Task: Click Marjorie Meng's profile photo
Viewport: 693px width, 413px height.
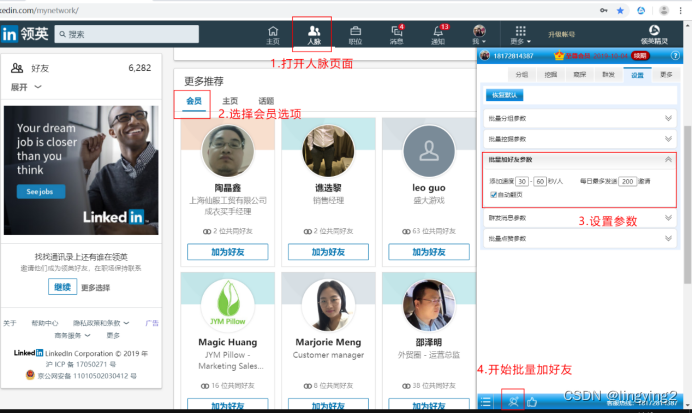Action: tap(328, 306)
